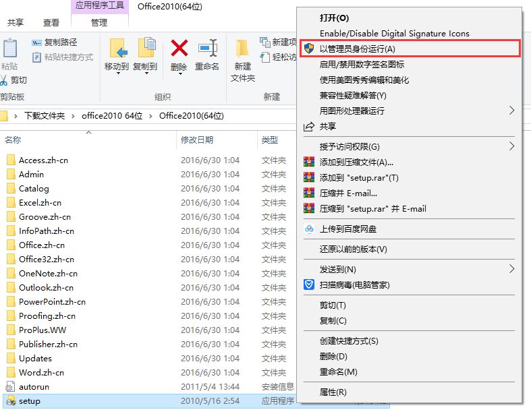
Task: Select 剪切(T) in context menu
Action: coord(409,305)
